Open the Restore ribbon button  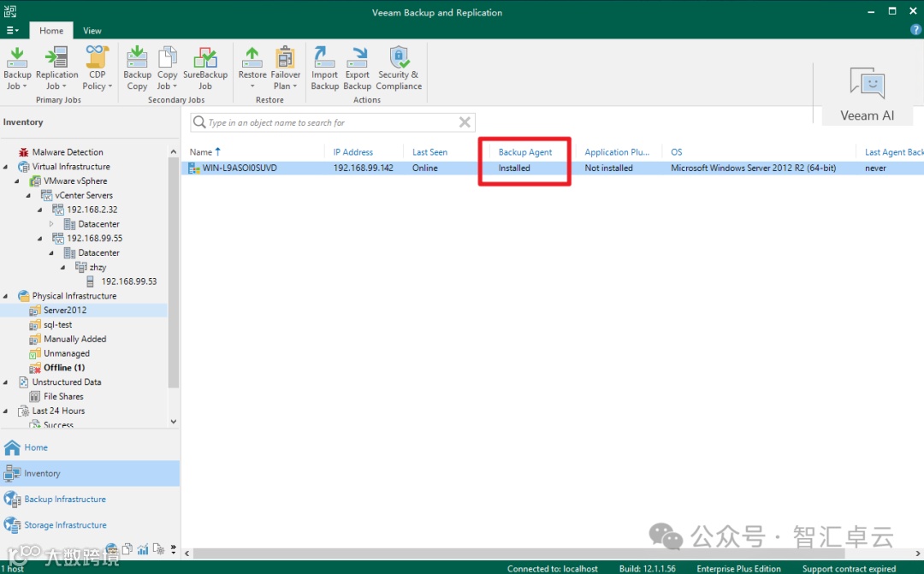[252, 68]
